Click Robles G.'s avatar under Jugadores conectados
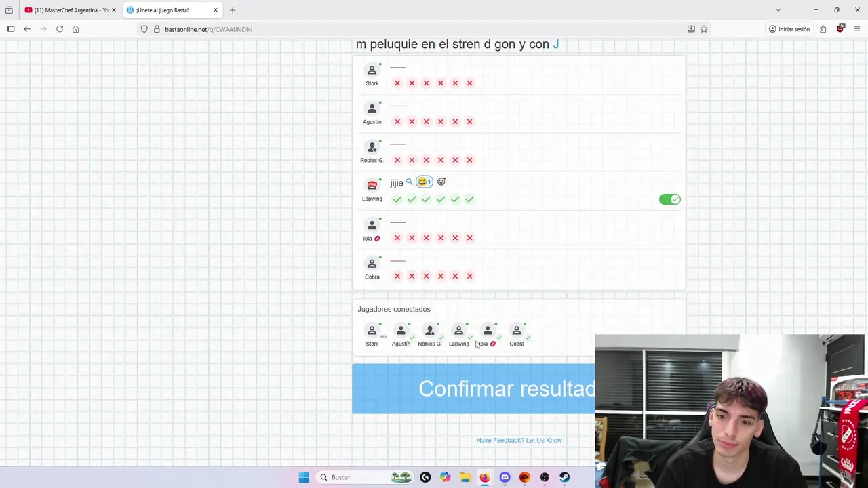Screen dimensions: 868x488 tap(429, 331)
